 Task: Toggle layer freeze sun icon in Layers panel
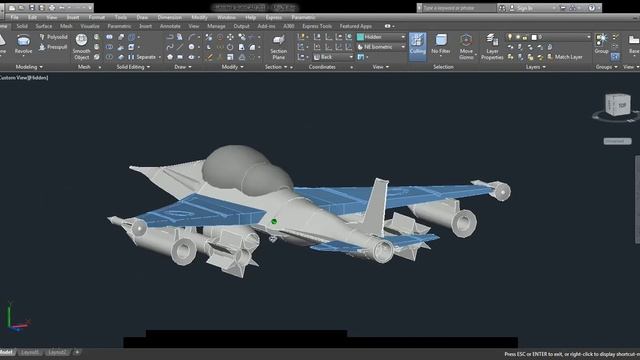coord(518,37)
